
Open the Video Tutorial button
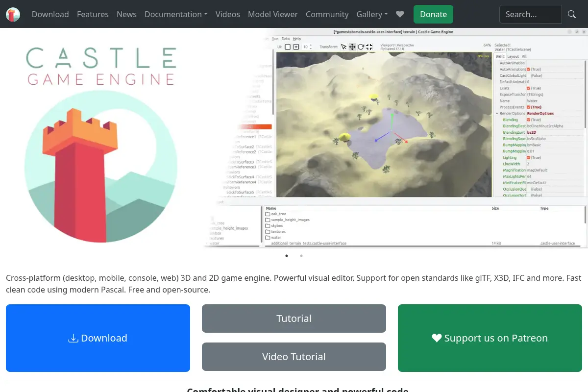pos(294,357)
